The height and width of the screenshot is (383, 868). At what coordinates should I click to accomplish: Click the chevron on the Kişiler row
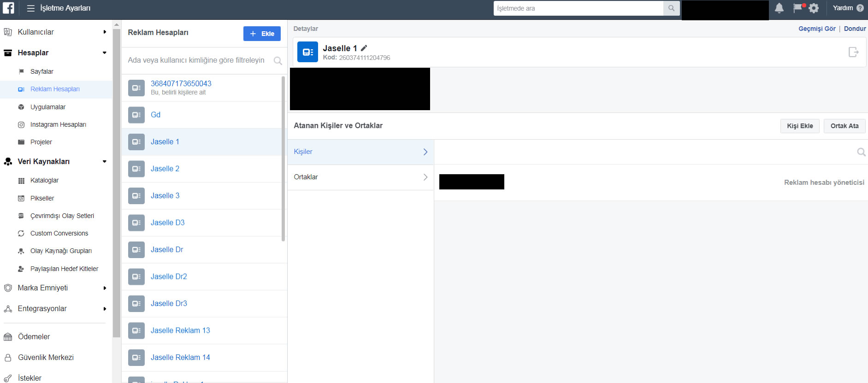click(425, 152)
